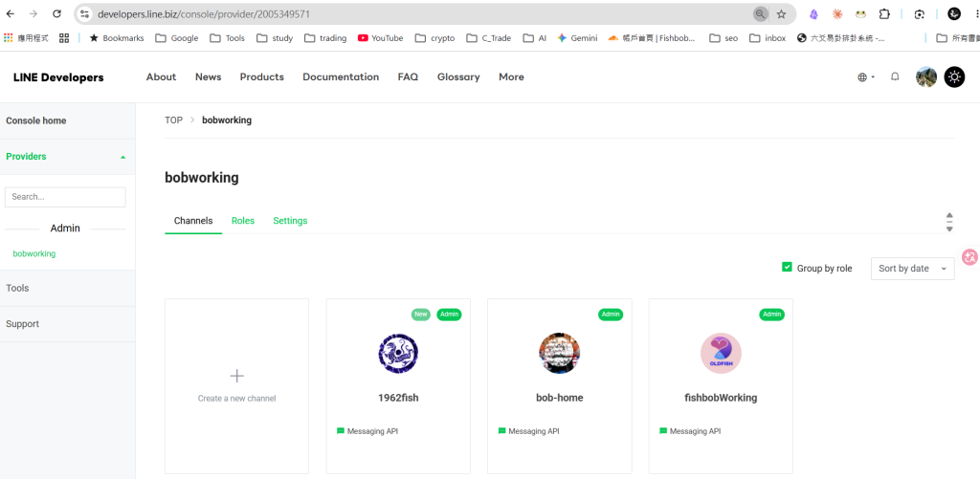This screenshot has width=980, height=479.
Task: Click the fishbobWorking channel icon
Action: coord(721,354)
